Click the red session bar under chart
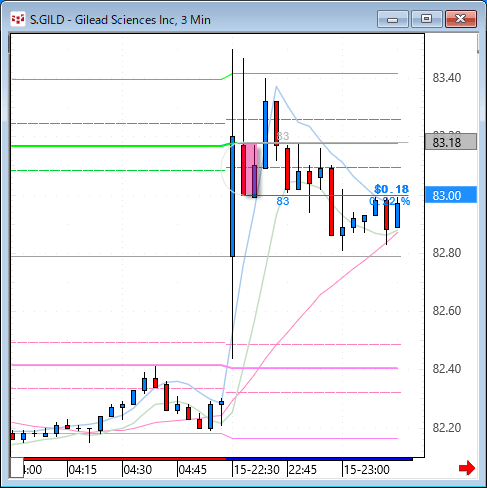This screenshot has height=488, width=487. click(125, 459)
